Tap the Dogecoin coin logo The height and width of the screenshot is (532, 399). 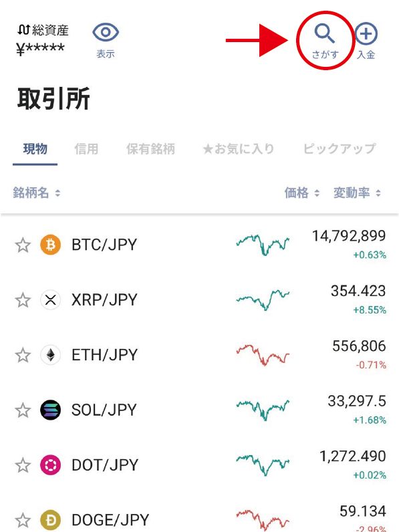pos(51,520)
